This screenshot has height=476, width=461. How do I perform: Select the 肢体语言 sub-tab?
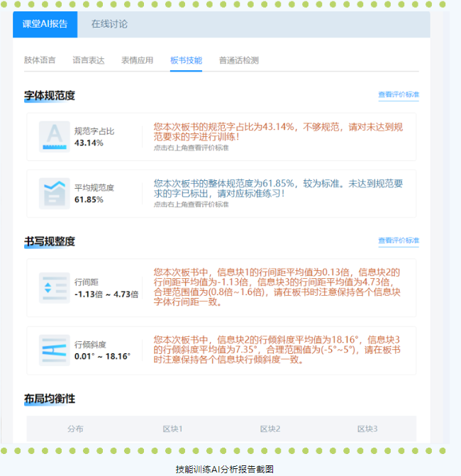tap(40, 60)
